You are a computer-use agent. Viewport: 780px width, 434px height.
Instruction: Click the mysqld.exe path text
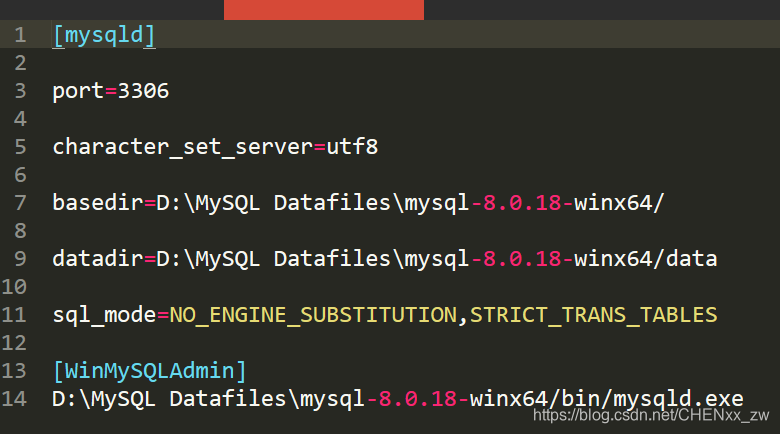tap(397, 399)
